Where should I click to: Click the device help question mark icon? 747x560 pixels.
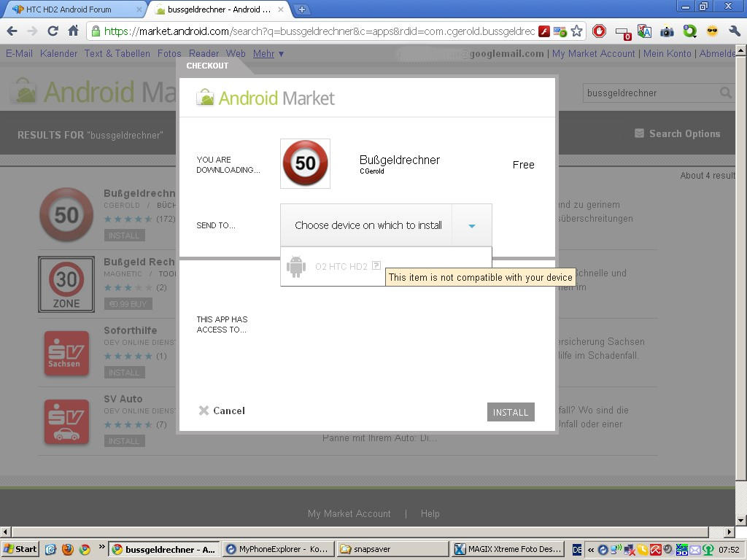click(376, 265)
